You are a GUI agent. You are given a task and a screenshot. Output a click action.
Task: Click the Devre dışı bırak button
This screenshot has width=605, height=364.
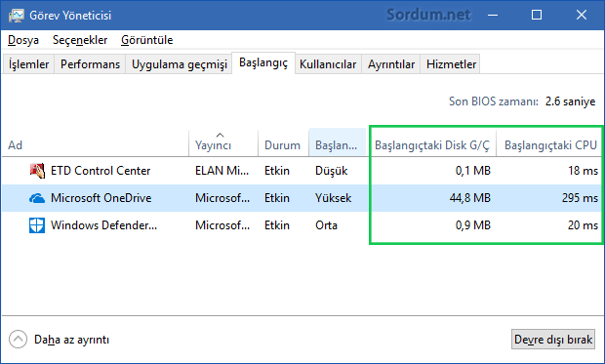[553, 340]
